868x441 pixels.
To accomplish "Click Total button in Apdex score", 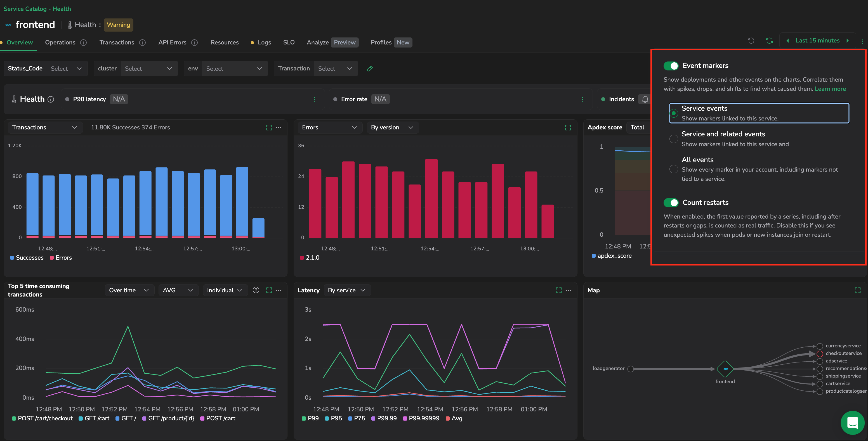I will (637, 128).
